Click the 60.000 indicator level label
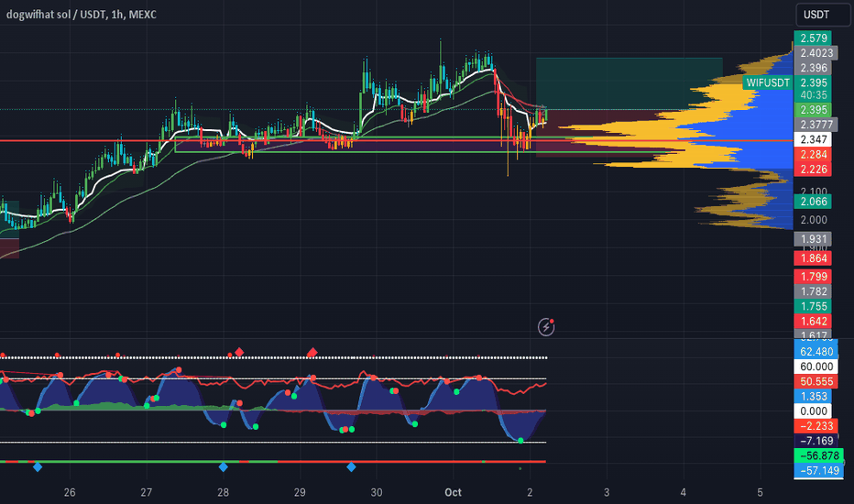The height and width of the screenshot is (504, 854). click(x=816, y=367)
